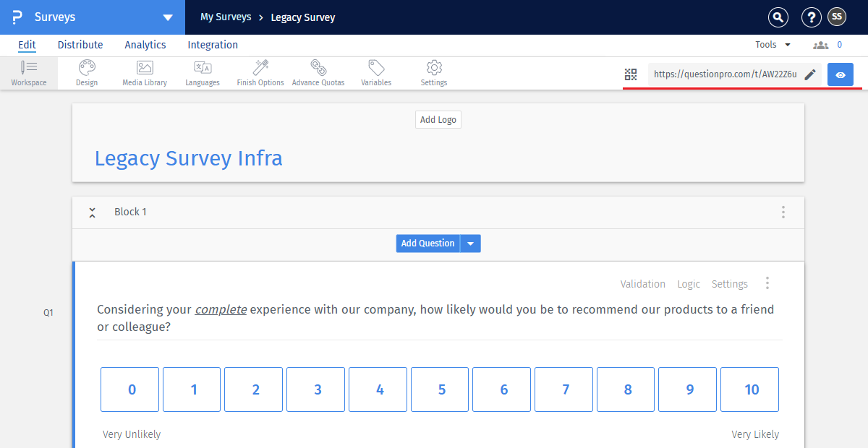
Task: Open the Media Library
Action: [x=144, y=72]
